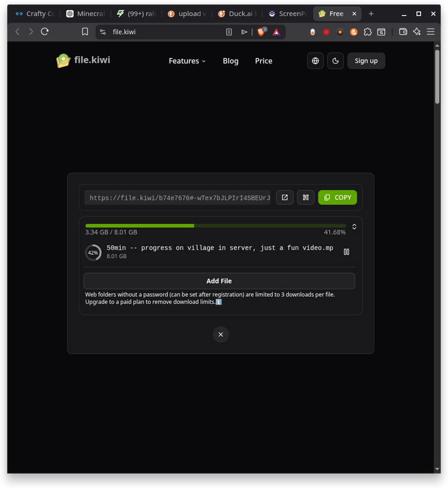Open Leo AI sparkle icon
Screen dimensions: 448x488
pyautogui.click(x=417, y=32)
